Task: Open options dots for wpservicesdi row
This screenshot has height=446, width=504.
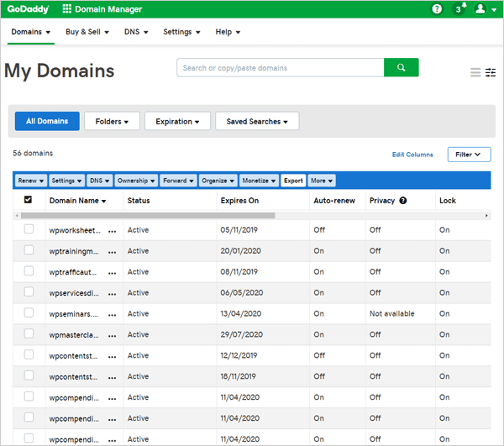Action: tap(113, 294)
